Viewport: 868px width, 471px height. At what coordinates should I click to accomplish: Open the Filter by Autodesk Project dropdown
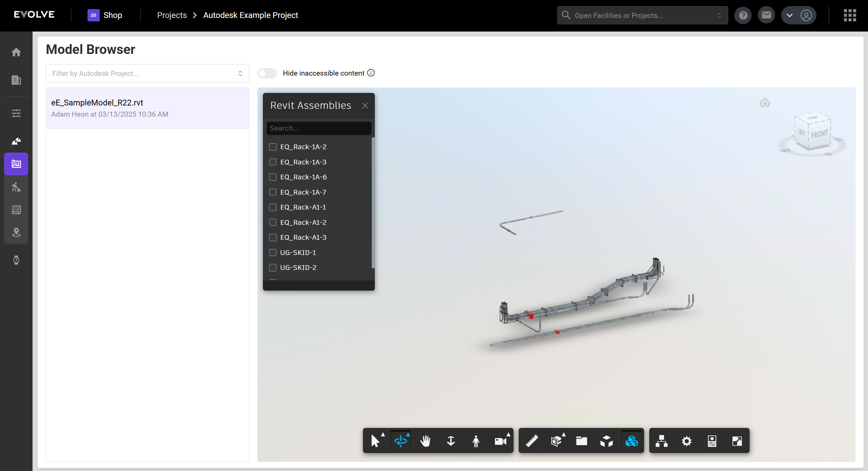147,73
